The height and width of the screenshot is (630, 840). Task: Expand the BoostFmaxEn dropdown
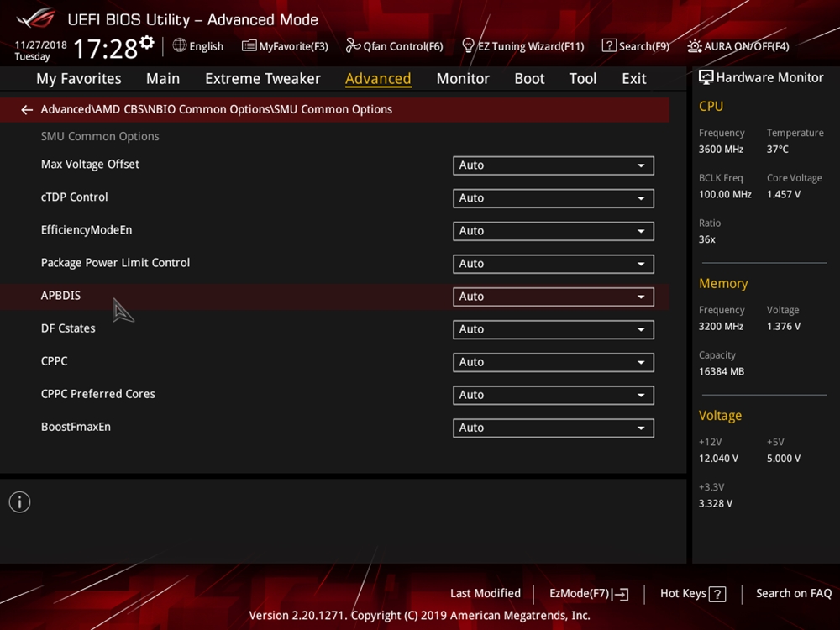coord(554,428)
